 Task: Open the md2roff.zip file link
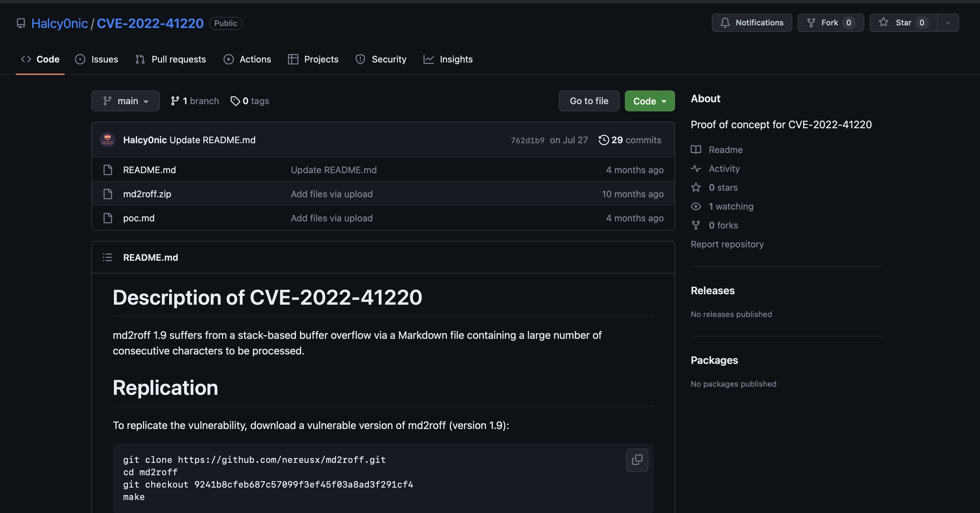tap(147, 194)
